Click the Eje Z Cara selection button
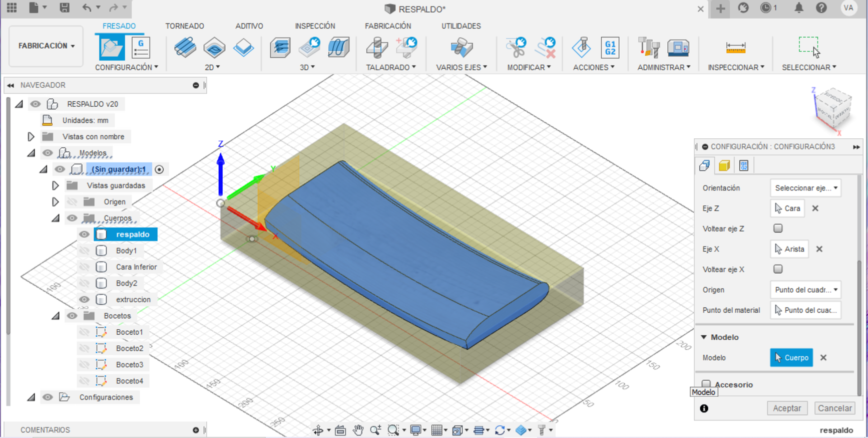Screen dimensions: 868x438 787,208
